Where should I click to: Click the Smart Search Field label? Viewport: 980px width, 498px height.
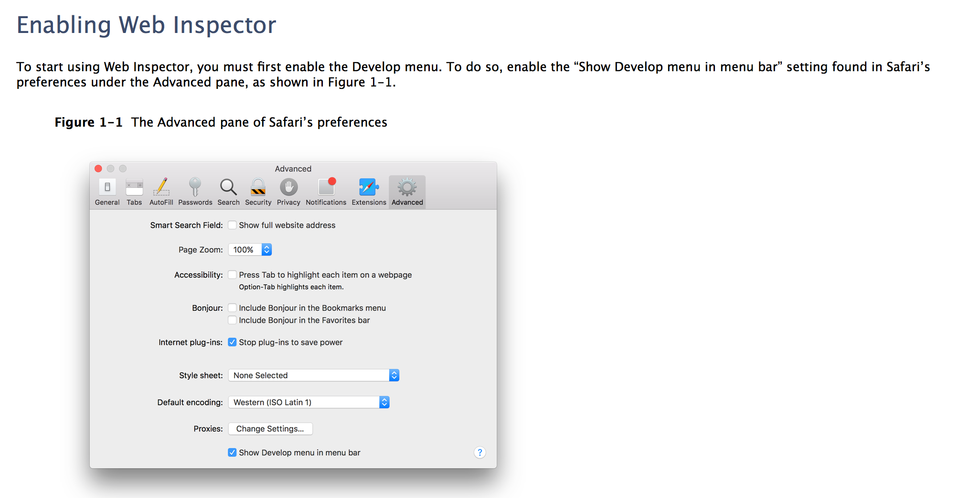pos(186,225)
